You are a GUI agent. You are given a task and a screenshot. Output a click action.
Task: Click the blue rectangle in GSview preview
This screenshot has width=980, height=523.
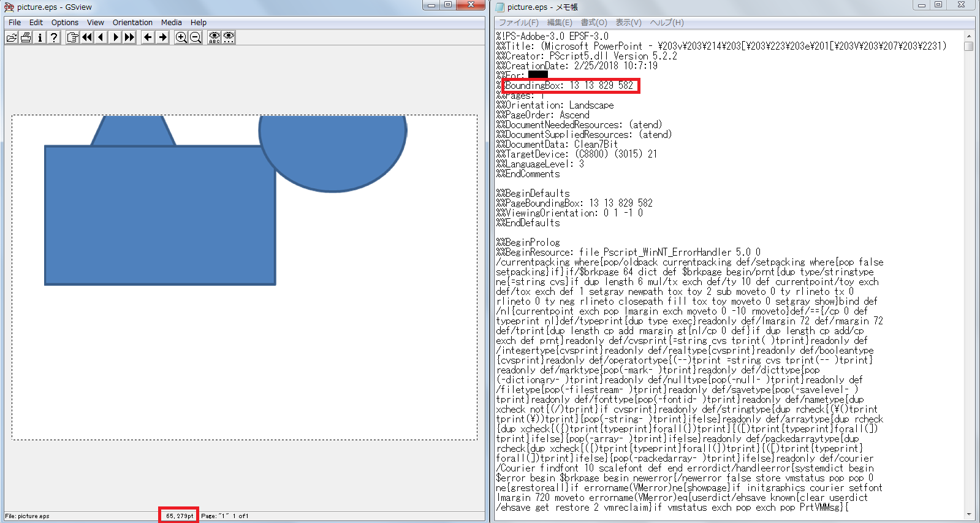(x=160, y=215)
